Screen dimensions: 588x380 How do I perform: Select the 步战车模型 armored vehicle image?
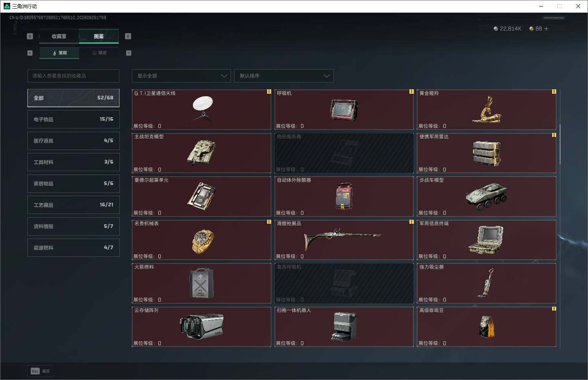click(x=486, y=196)
